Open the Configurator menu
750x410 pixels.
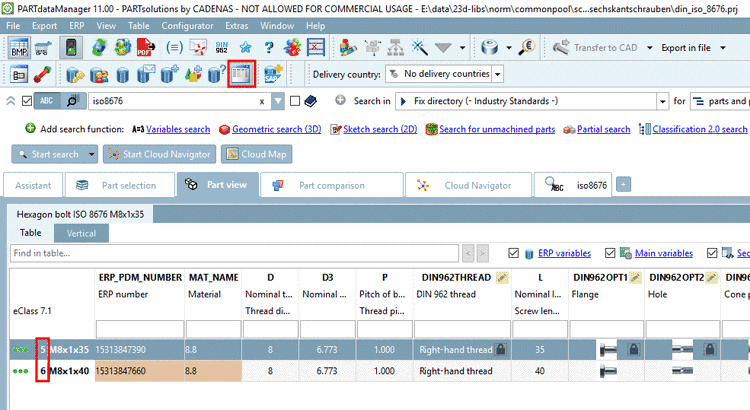(187, 26)
